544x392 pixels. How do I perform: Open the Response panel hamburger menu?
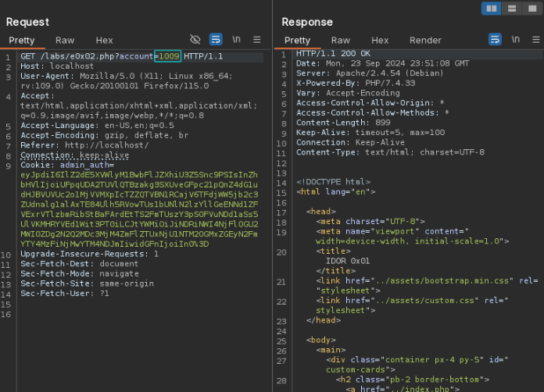pos(536,40)
